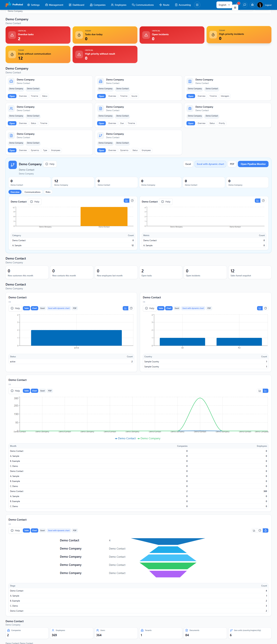Open the user avatar profile picture
Image resolution: width=277 pixels, height=644 pixels.
point(260,5)
